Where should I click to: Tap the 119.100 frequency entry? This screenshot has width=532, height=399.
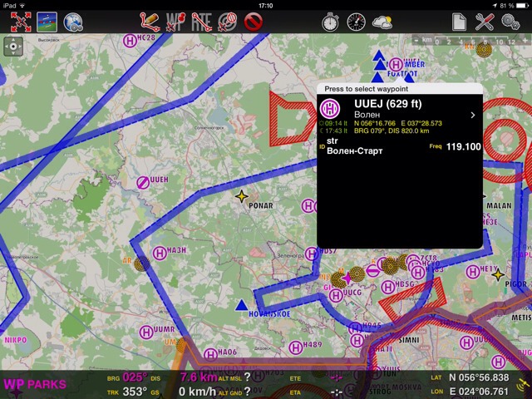[x=463, y=146]
